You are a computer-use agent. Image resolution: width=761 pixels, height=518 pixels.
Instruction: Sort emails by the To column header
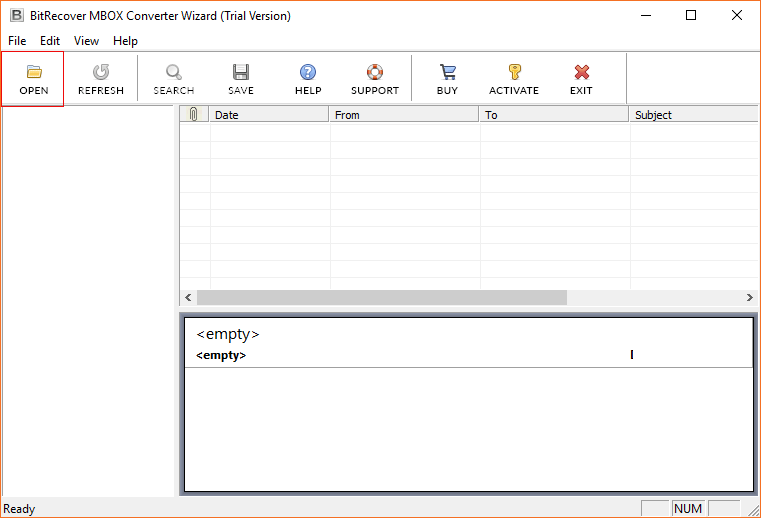[554, 115]
